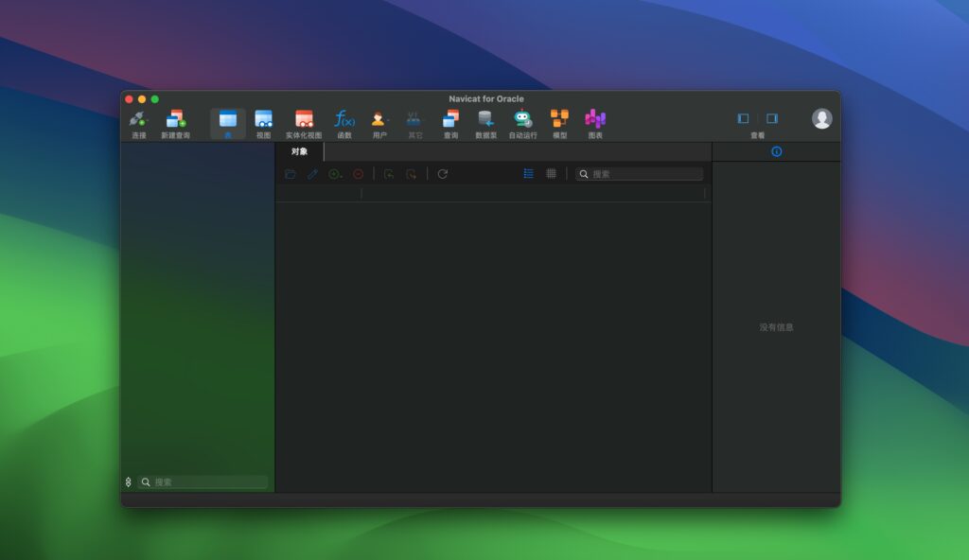This screenshot has height=560, width=969.
Task: Switch object display to list view
Action: [528, 174]
